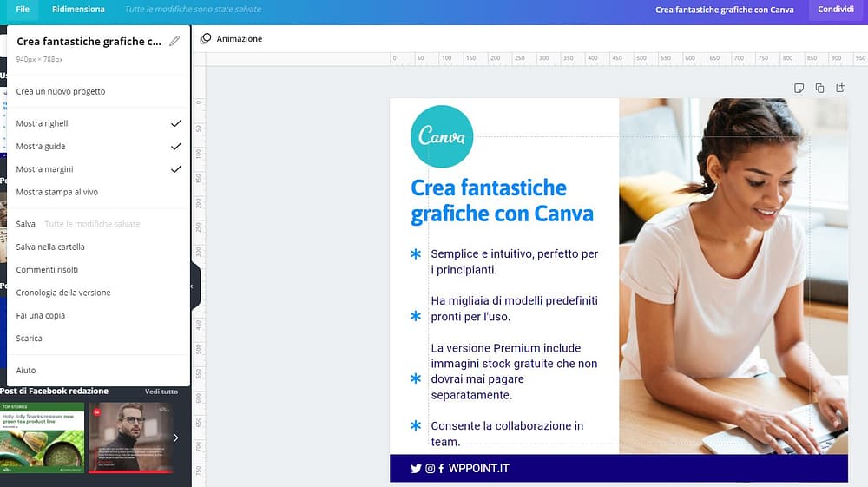
Task: Add new page with plus-page icon
Action: tap(840, 88)
